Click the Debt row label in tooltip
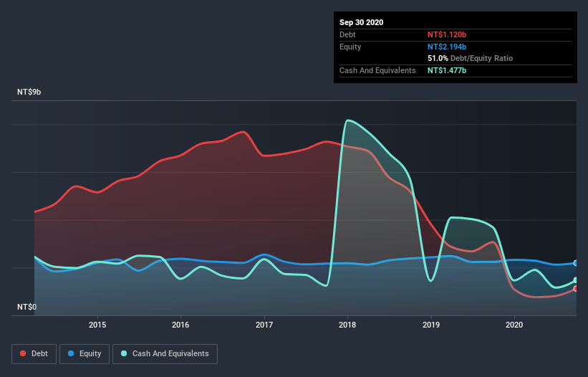588x377 pixels. 347,34
